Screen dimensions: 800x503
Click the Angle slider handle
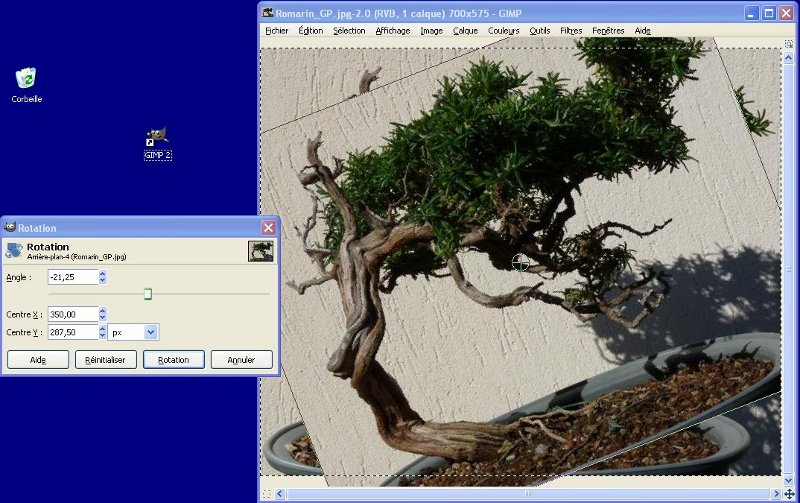pos(147,294)
